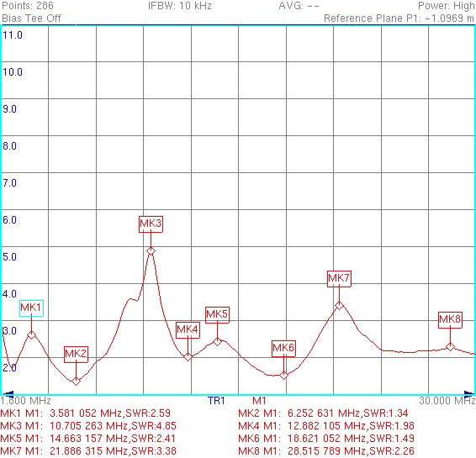Click the TR1 trace label
The height and width of the screenshot is (458, 476).
pos(216,401)
